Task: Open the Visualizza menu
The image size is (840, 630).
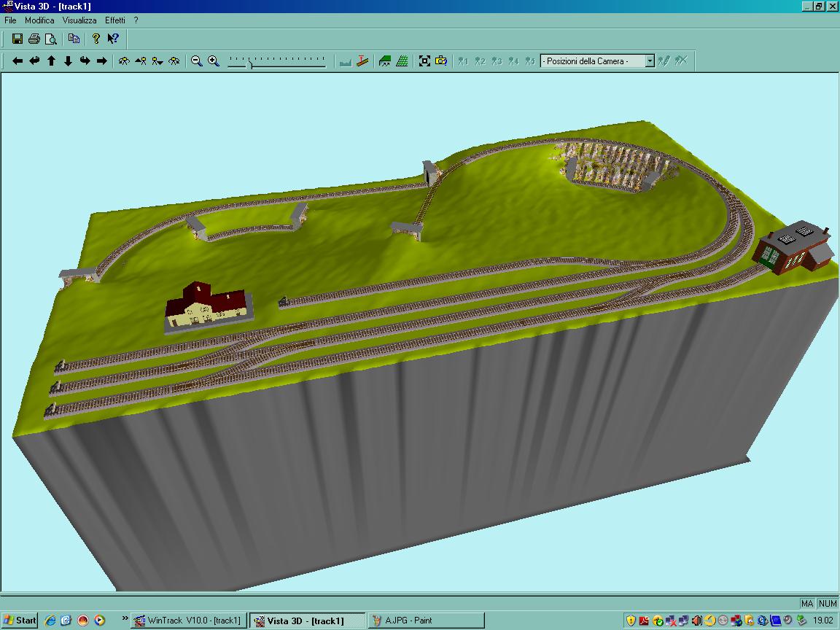Action: click(79, 20)
